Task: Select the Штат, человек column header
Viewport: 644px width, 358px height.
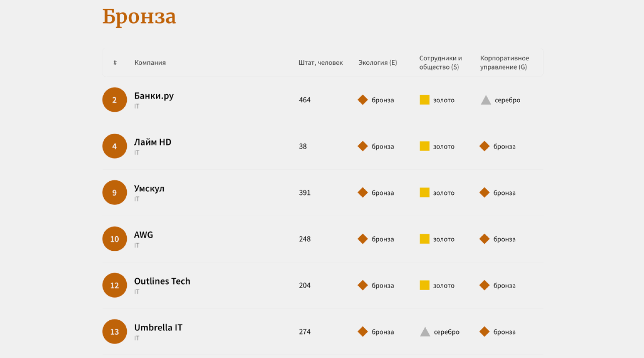Action: pos(321,62)
